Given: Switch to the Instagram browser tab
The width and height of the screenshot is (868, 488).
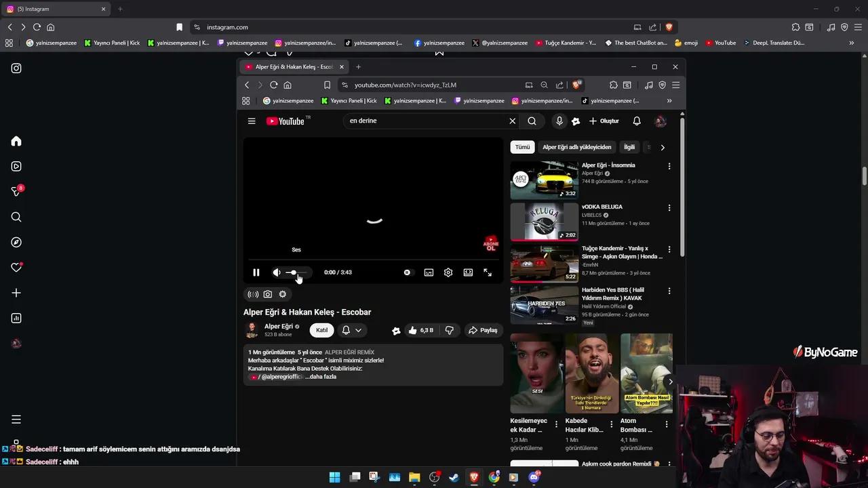Looking at the screenshot, I should point(56,9).
